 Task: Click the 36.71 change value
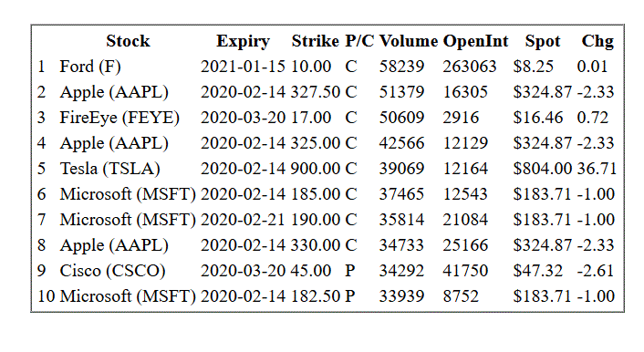click(597, 169)
